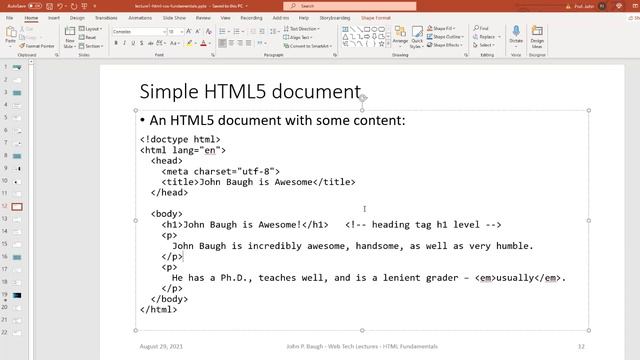Click the Find magnifier button
Viewport: 640px width, 360px height.
[x=481, y=28]
